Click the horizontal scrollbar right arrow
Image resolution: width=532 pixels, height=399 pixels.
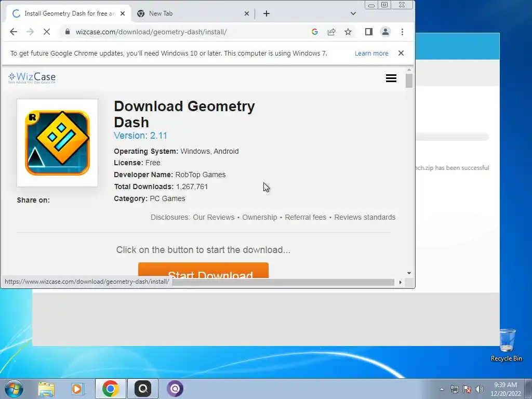[401, 282]
